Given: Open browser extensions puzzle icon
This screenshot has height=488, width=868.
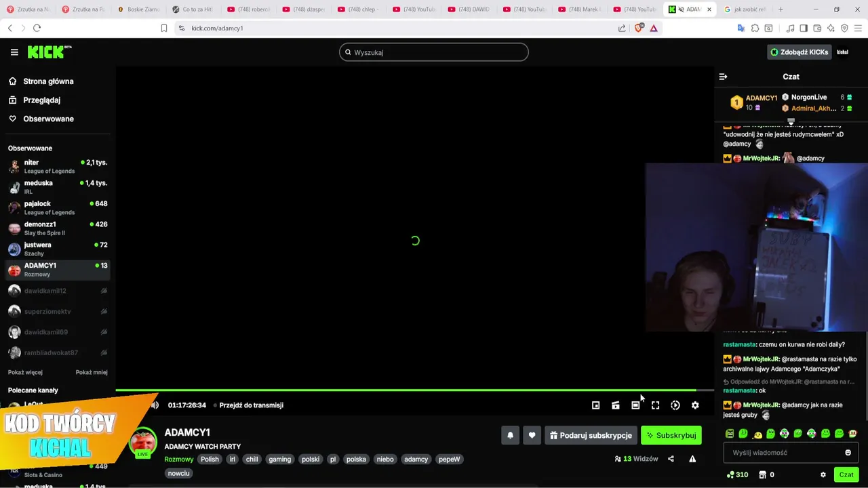Looking at the screenshot, I should point(755,28).
